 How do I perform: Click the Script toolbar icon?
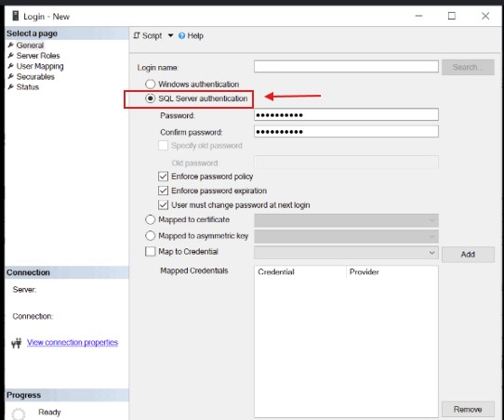tap(137, 35)
